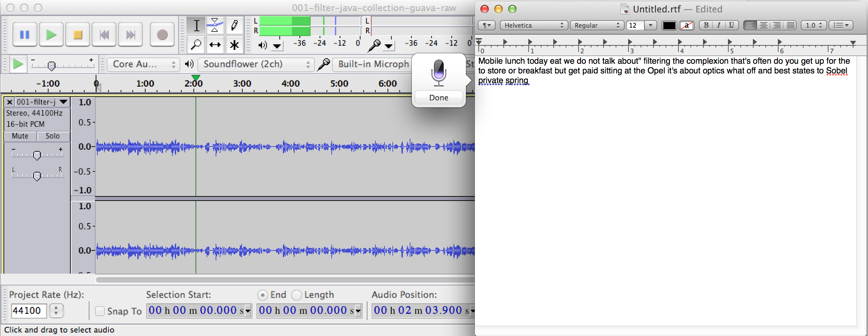Toggle Bold formatting in TextEdit
The height and width of the screenshot is (336, 868).
[x=706, y=25]
